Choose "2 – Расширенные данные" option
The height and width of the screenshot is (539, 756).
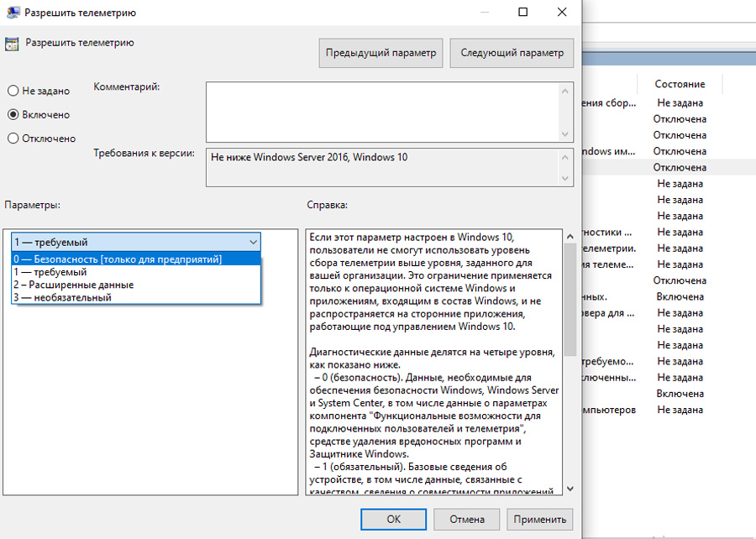(136, 285)
